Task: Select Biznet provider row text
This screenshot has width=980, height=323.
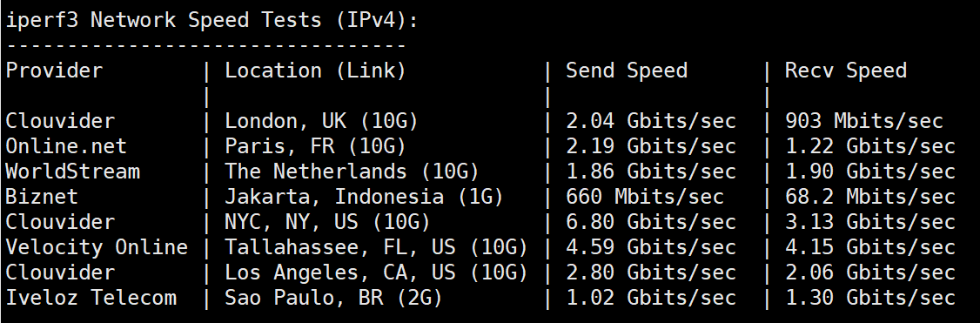Action: click(42, 196)
